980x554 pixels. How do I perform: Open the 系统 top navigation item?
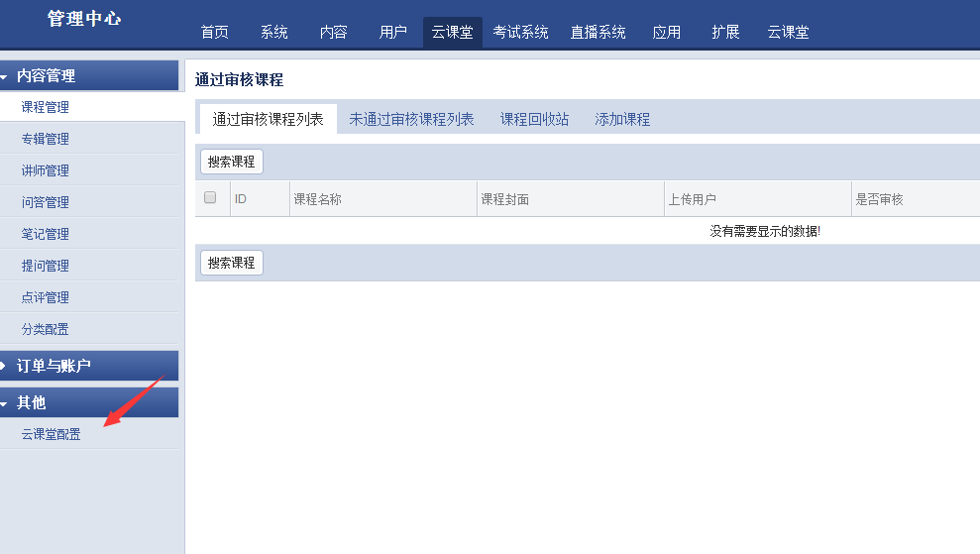pos(273,32)
